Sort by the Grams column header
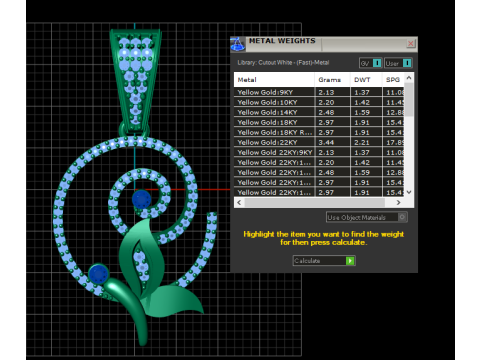480x360 pixels. click(332, 80)
